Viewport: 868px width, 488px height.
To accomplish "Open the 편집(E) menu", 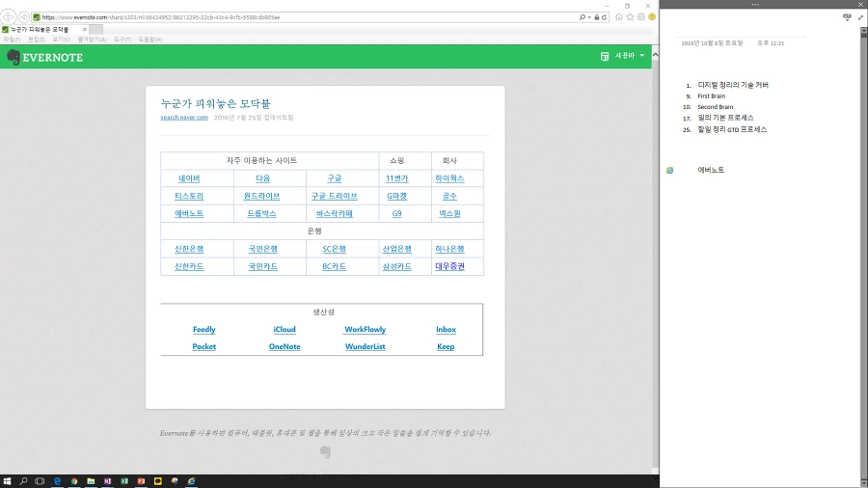I will pos(37,40).
